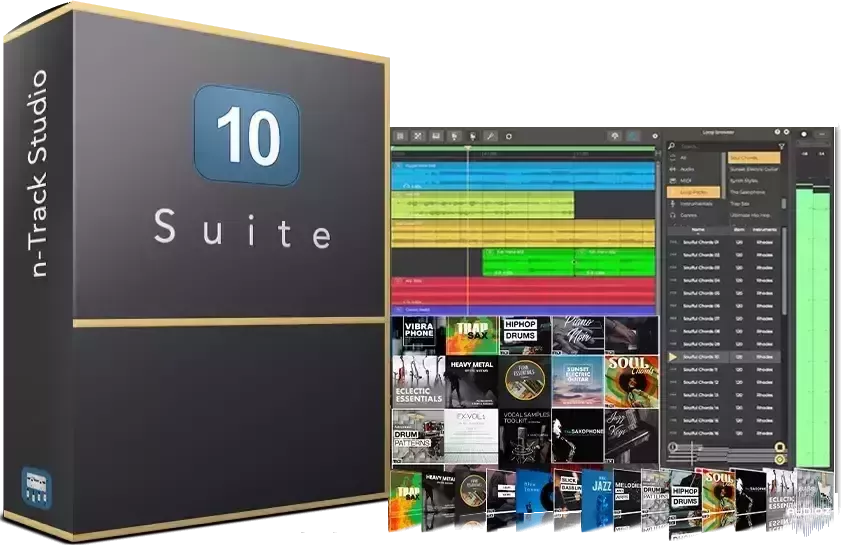Image resolution: width=841 pixels, height=546 pixels.
Task: Click the pack list scrollbar in Loop Browser
Action: 784,204
